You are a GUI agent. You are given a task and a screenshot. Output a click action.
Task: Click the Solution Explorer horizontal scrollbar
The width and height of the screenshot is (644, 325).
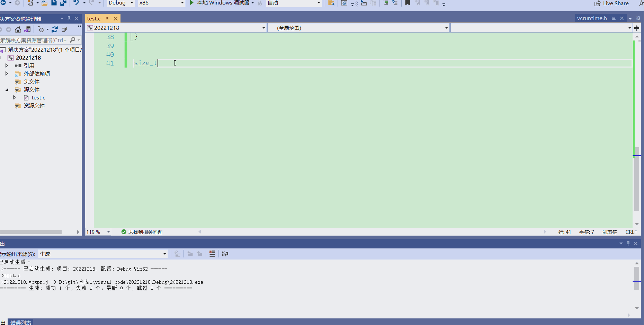click(31, 232)
